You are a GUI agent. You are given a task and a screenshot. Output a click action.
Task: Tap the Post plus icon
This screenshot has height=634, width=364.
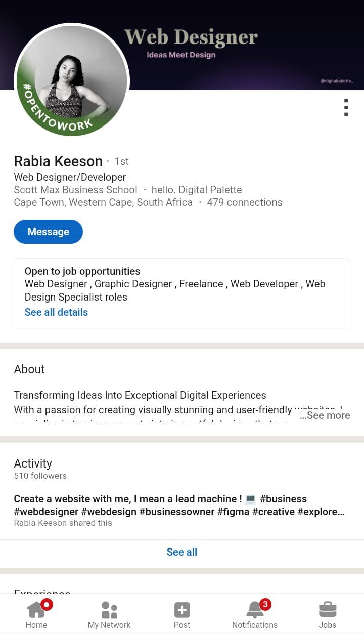(x=182, y=610)
